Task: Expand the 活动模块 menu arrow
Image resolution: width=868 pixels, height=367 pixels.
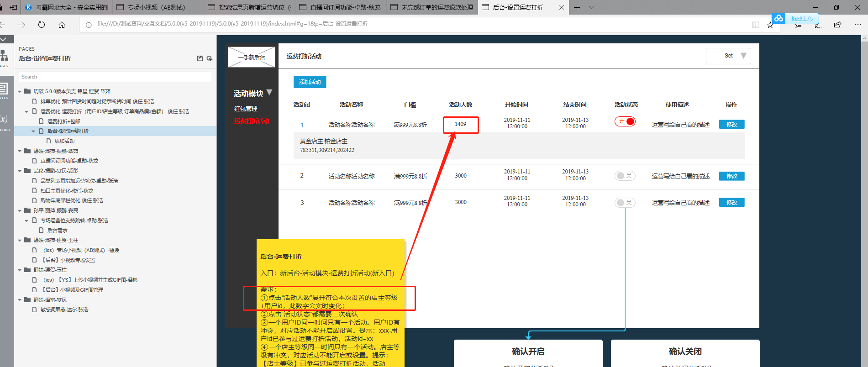Action: (269, 92)
